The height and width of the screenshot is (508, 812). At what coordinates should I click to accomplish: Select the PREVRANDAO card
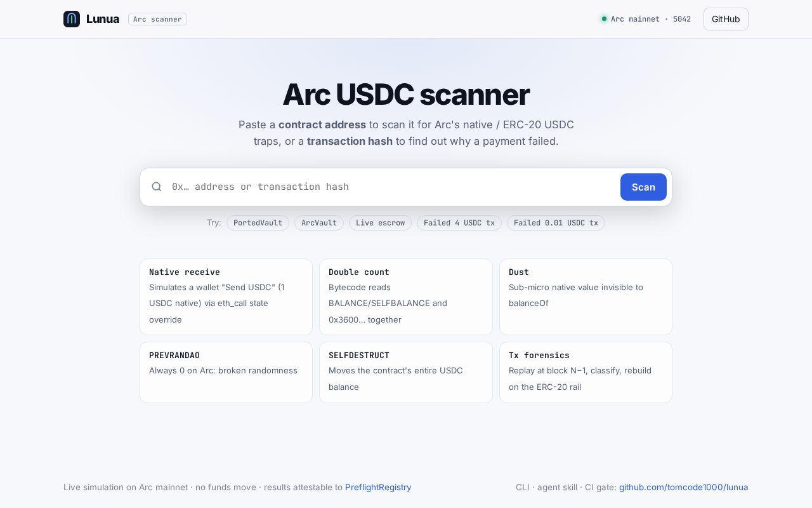pos(226,372)
